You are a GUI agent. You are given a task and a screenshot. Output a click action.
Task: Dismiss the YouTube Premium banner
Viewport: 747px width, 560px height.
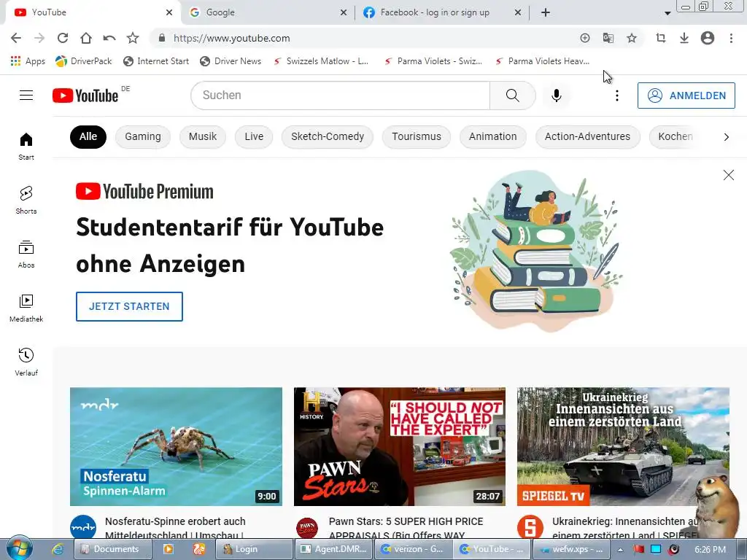[x=728, y=175]
